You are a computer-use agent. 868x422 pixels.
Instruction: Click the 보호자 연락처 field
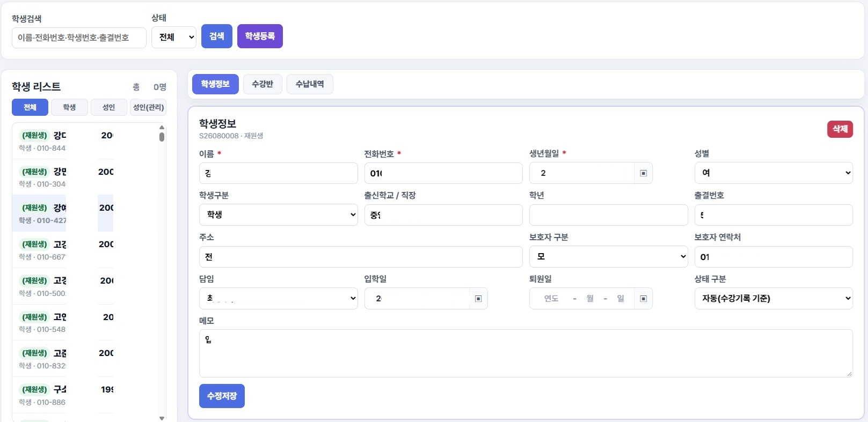(774, 257)
